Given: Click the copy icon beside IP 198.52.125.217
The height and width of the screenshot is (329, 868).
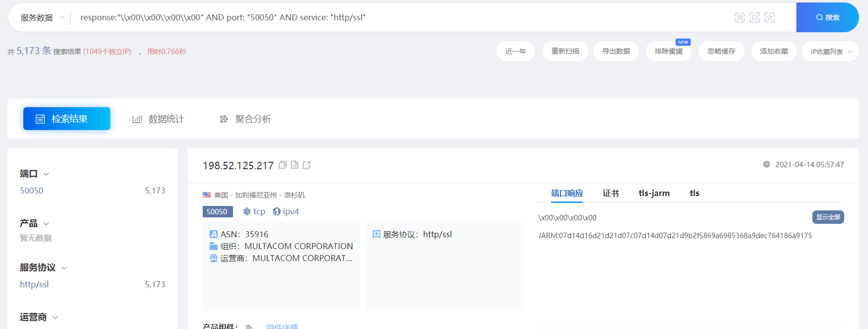Looking at the screenshot, I should (x=283, y=165).
